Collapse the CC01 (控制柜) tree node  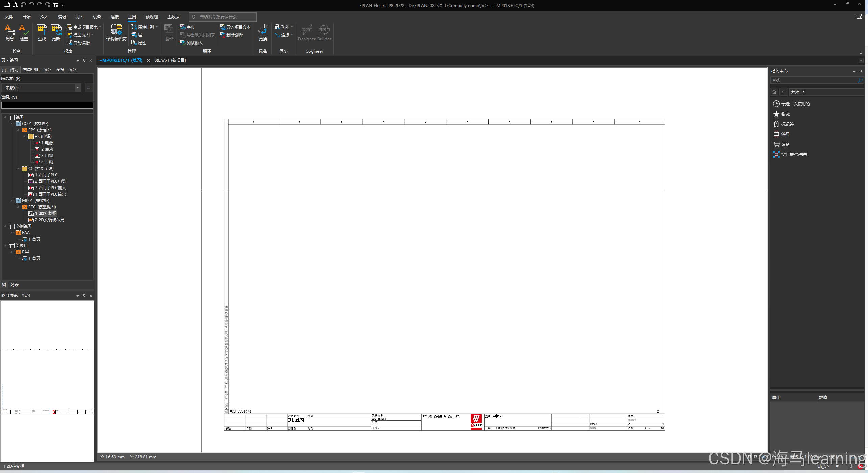coord(11,124)
